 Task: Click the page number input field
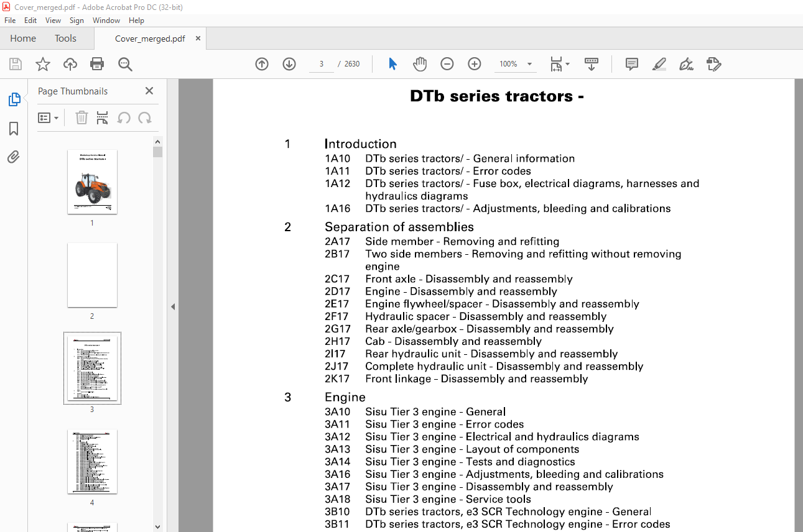point(322,64)
